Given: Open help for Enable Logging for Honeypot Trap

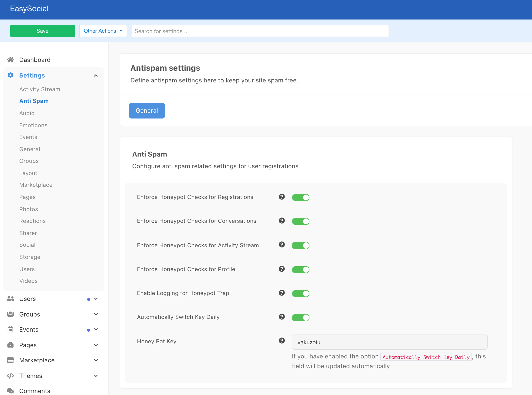Looking at the screenshot, I should pos(282,293).
